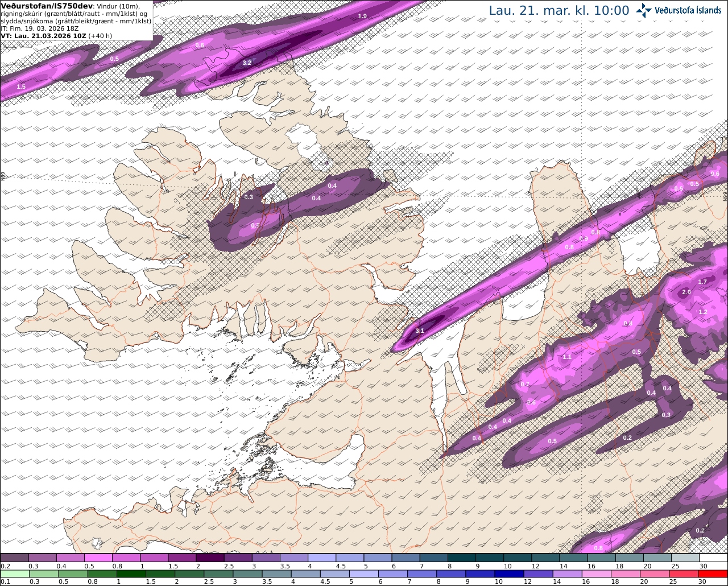Choose the white 30 snowfall legend swatch
The height and width of the screenshot is (586, 728).
714,558
